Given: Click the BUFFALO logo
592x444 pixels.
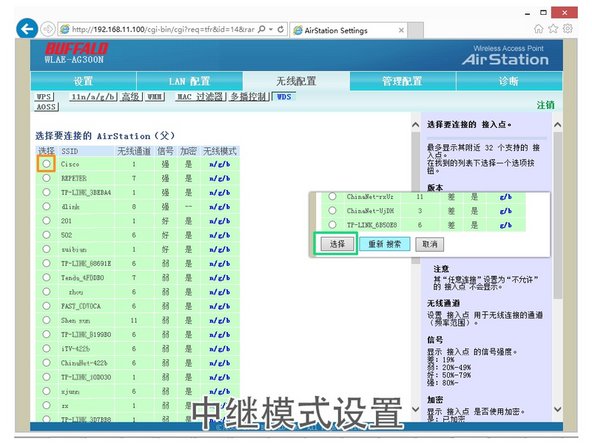Looking at the screenshot, I should [x=77, y=49].
